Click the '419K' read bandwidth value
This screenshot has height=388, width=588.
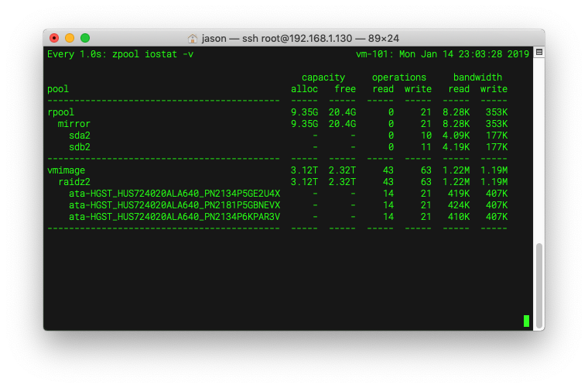coord(459,194)
